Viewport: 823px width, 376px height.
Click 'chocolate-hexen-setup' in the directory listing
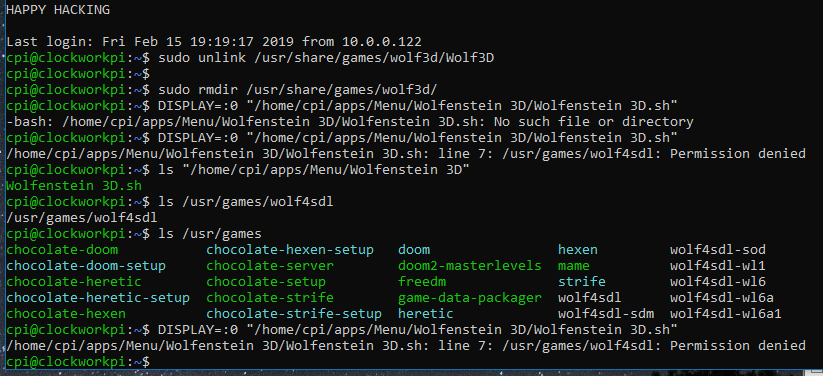coord(290,249)
